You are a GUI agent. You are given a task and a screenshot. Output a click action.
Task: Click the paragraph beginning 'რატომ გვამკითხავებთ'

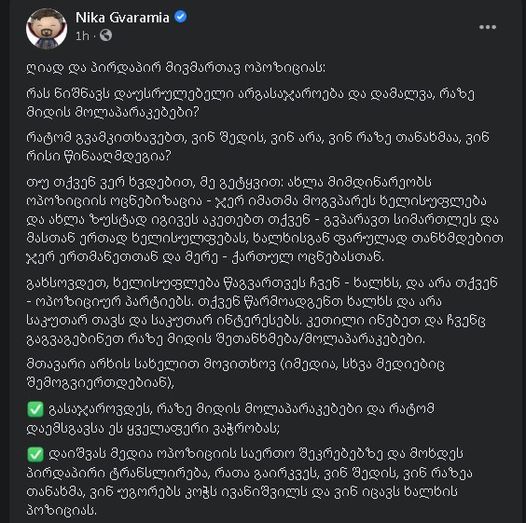coord(258,147)
